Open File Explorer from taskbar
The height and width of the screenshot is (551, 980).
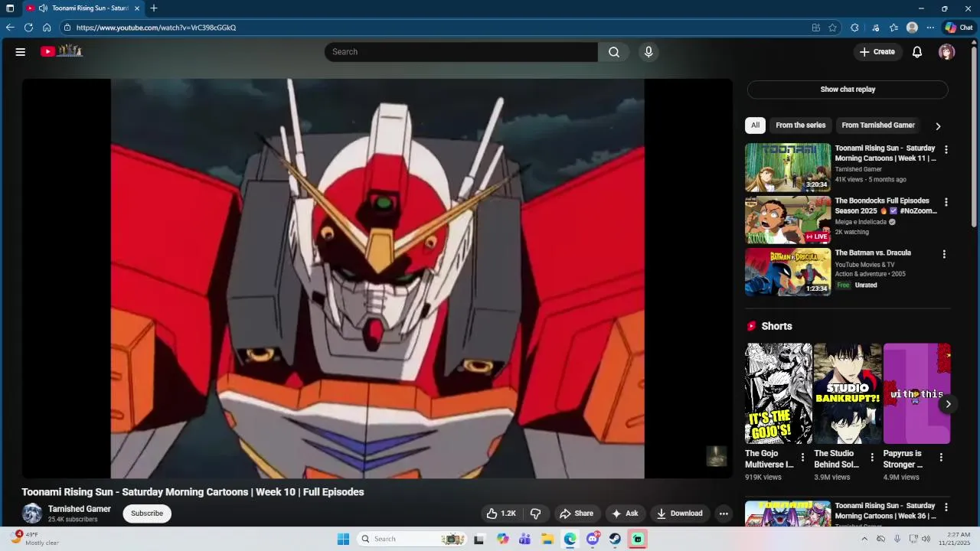tap(547, 539)
